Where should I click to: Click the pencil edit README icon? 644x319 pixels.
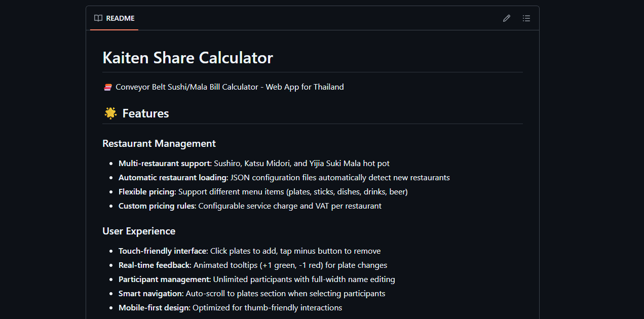(x=506, y=18)
